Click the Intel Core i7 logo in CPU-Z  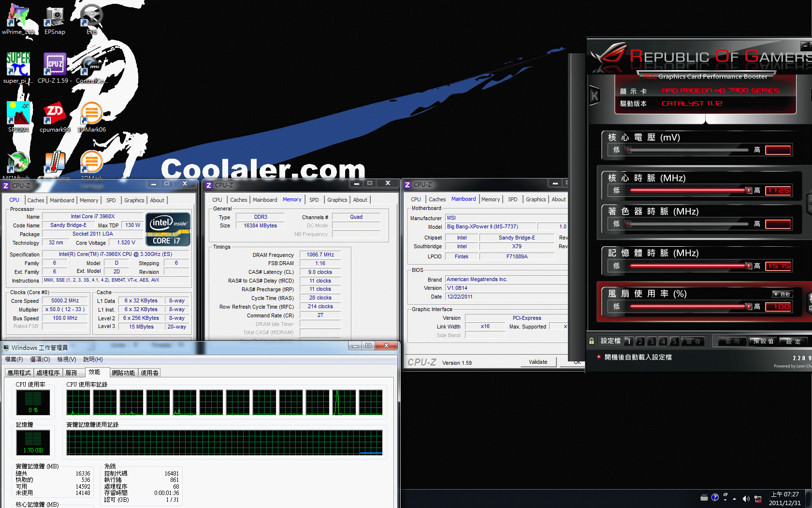(168, 229)
